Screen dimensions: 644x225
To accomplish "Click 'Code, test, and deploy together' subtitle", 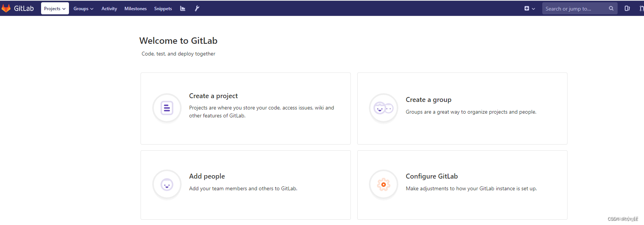I will (x=178, y=54).
